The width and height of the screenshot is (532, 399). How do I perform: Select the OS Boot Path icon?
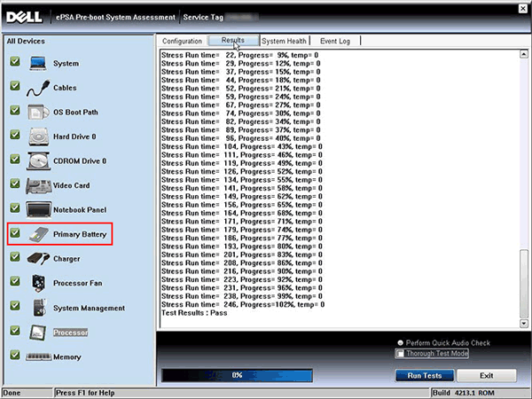point(38,113)
